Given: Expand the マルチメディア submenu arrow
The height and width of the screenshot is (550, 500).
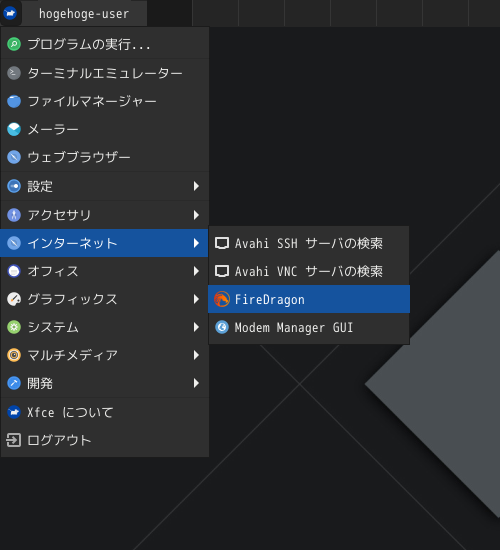Looking at the screenshot, I should [196, 355].
